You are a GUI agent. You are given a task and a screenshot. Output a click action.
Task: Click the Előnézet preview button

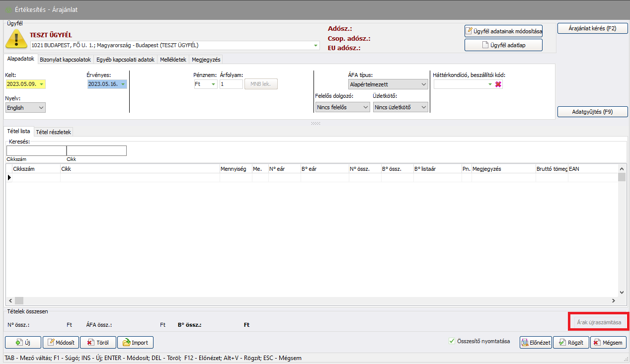coord(536,343)
